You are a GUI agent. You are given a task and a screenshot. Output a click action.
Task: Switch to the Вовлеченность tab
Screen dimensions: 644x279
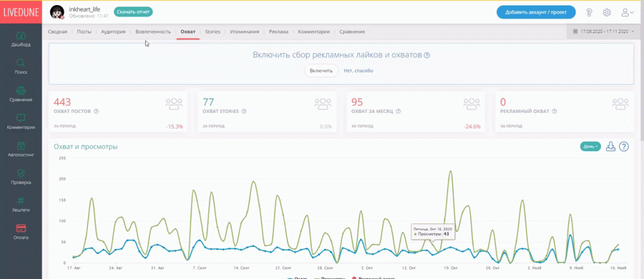click(153, 31)
